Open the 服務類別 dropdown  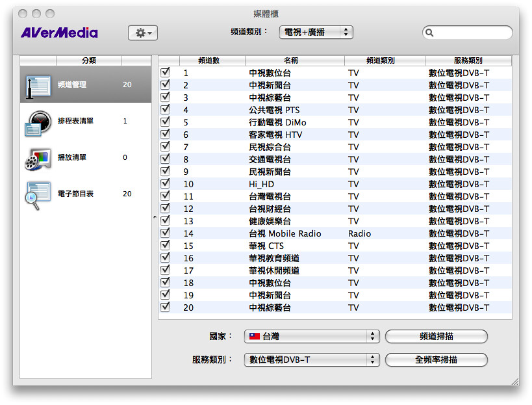click(x=310, y=359)
